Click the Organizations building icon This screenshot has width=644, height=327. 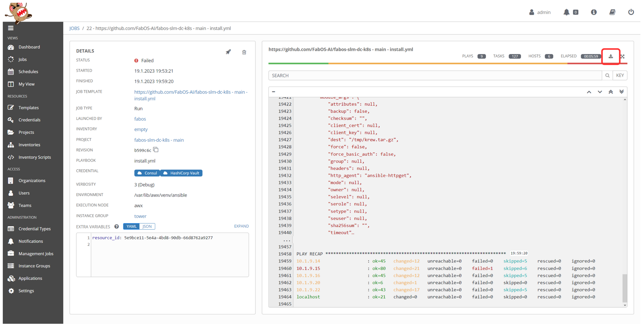(x=11, y=181)
